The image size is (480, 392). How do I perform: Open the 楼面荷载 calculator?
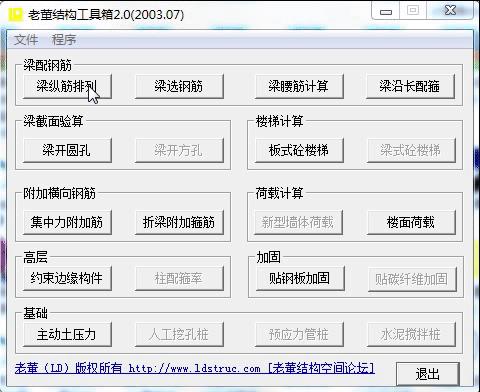[x=411, y=222]
